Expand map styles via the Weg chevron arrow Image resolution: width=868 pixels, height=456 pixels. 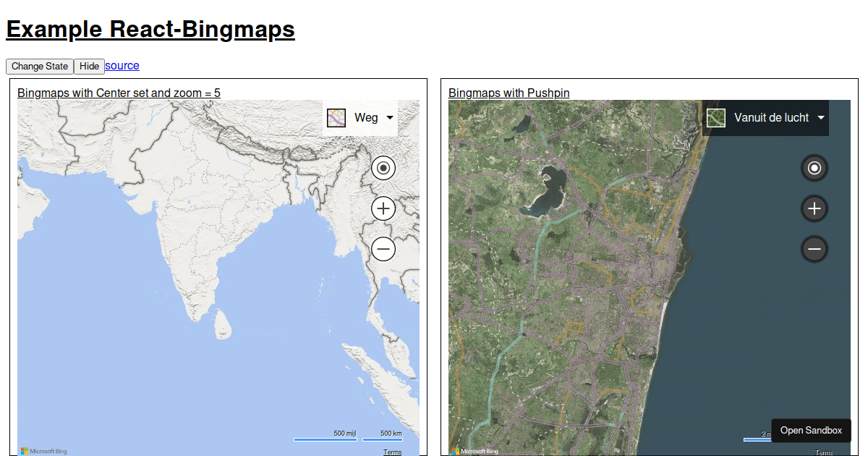coord(388,117)
